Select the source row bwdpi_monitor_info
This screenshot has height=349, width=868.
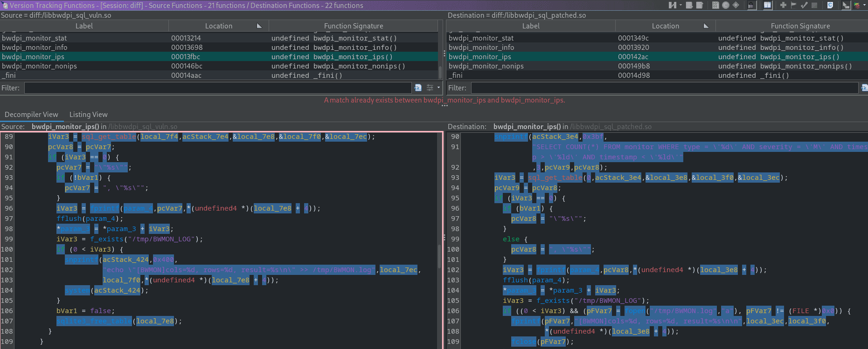[219, 48]
